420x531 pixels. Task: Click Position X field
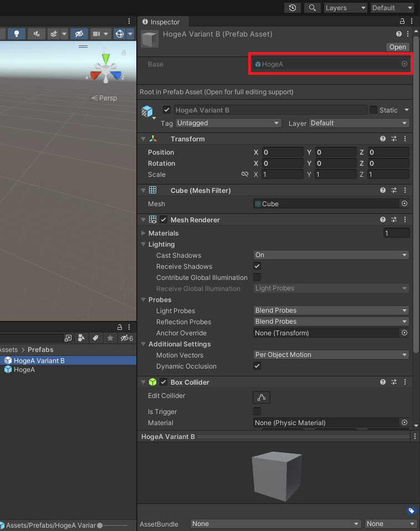pos(283,152)
